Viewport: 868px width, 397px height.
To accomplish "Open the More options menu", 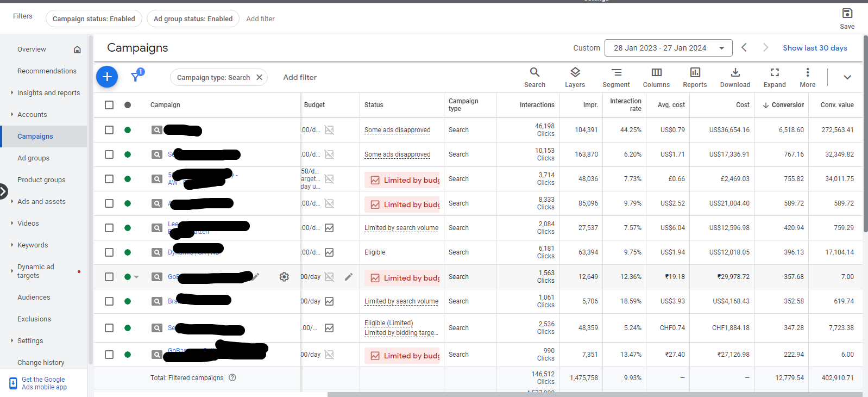I will click(x=807, y=77).
